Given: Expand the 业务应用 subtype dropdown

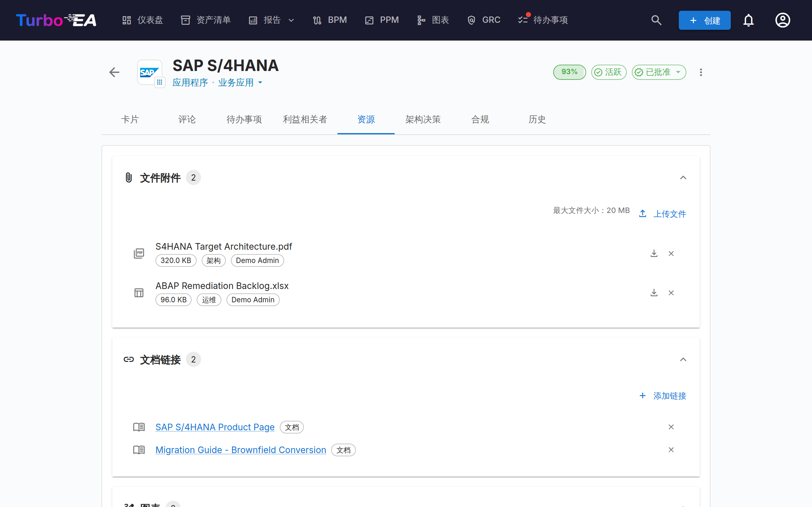Looking at the screenshot, I should tap(240, 82).
